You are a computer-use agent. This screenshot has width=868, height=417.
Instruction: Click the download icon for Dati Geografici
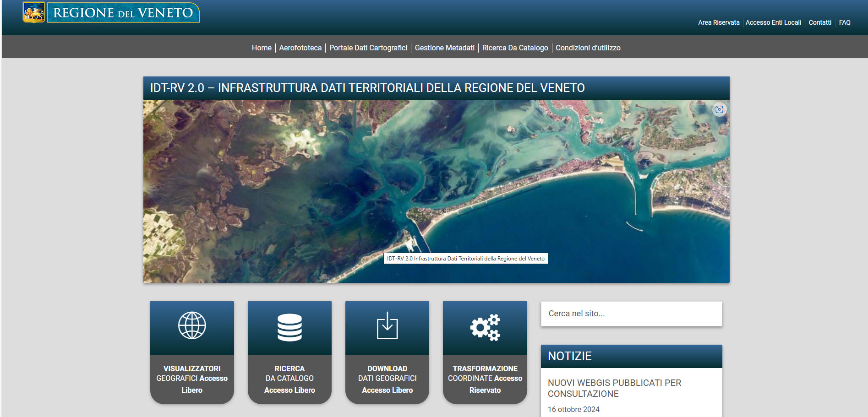(x=388, y=325)
